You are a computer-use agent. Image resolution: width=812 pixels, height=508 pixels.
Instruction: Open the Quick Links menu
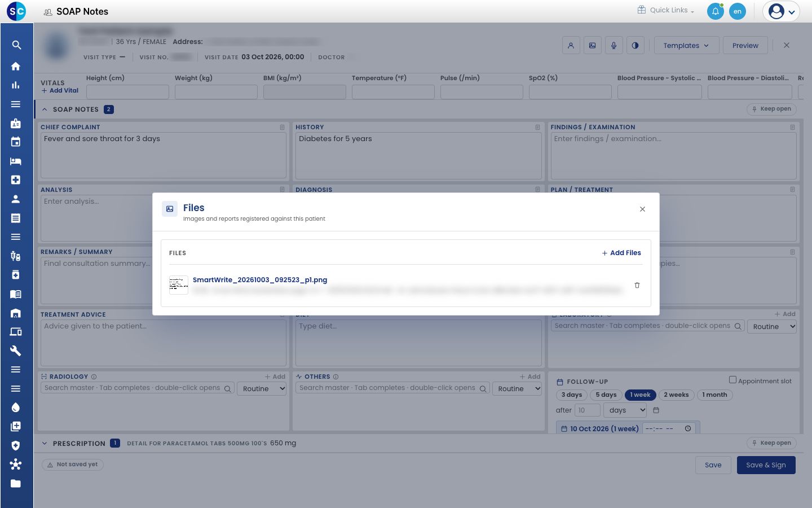click(x=666, y=10)
